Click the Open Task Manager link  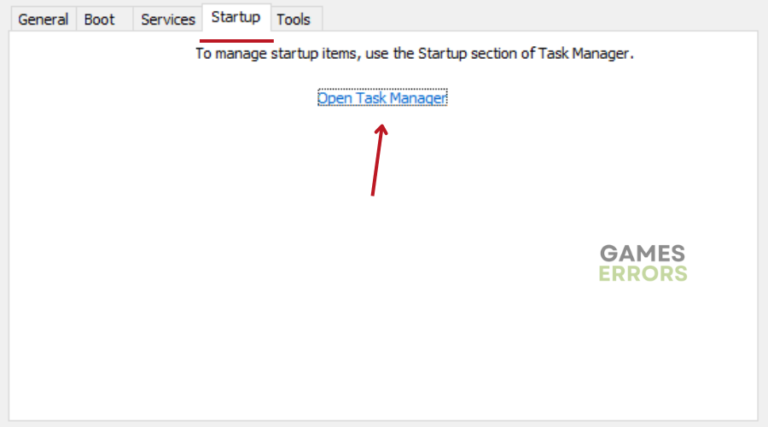382,98
